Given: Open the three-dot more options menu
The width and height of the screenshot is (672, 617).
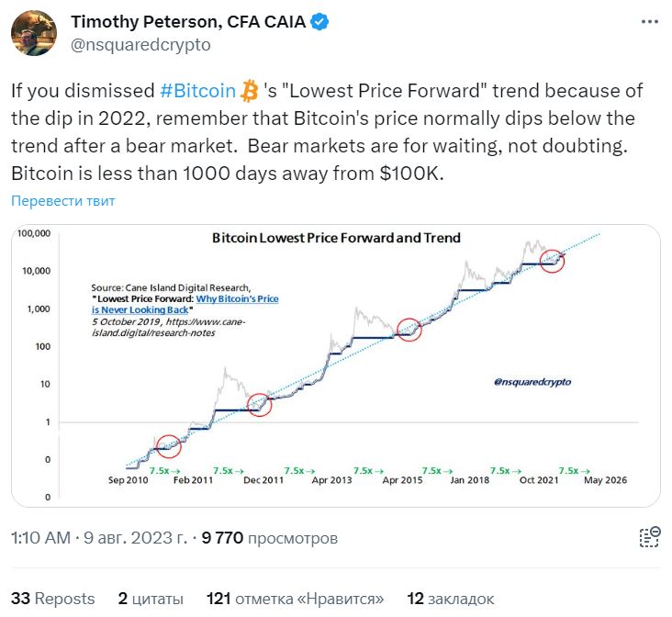Looking at the screenshot, I should [649, 21].
